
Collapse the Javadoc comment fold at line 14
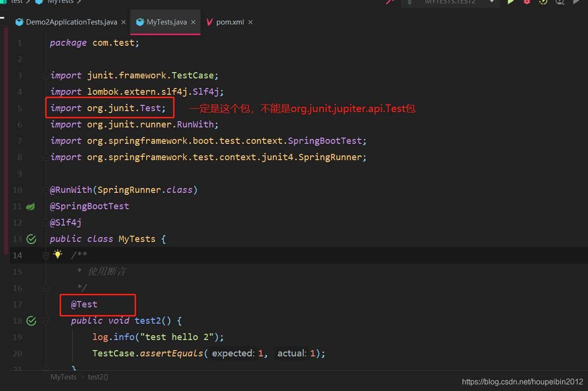[46, 255]
